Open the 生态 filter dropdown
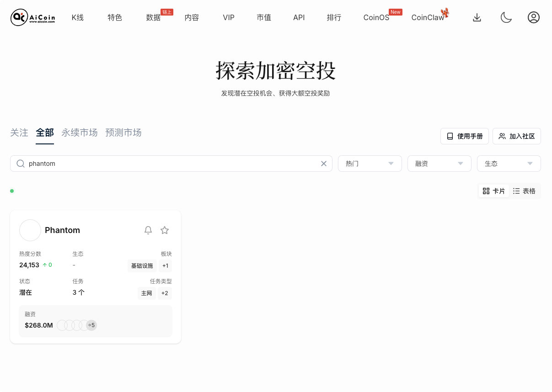 509,164
